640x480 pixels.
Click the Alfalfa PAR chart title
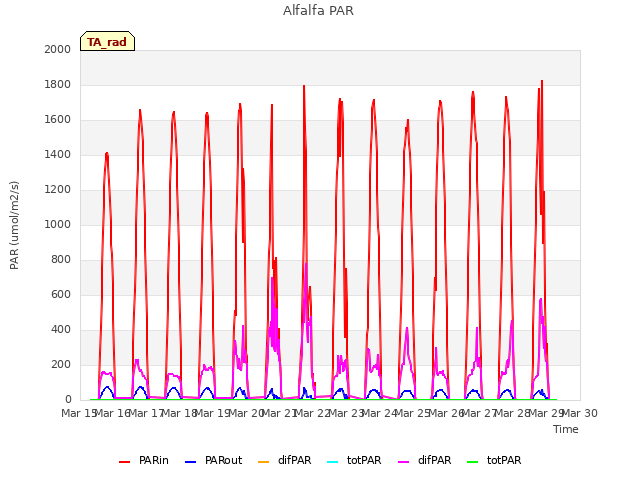318,11
